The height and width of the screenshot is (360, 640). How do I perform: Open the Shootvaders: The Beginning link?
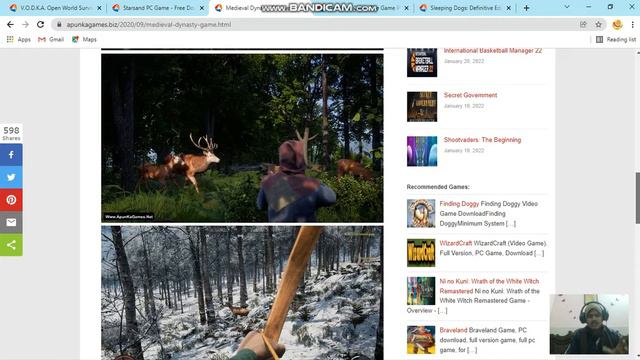coord(482,140)
